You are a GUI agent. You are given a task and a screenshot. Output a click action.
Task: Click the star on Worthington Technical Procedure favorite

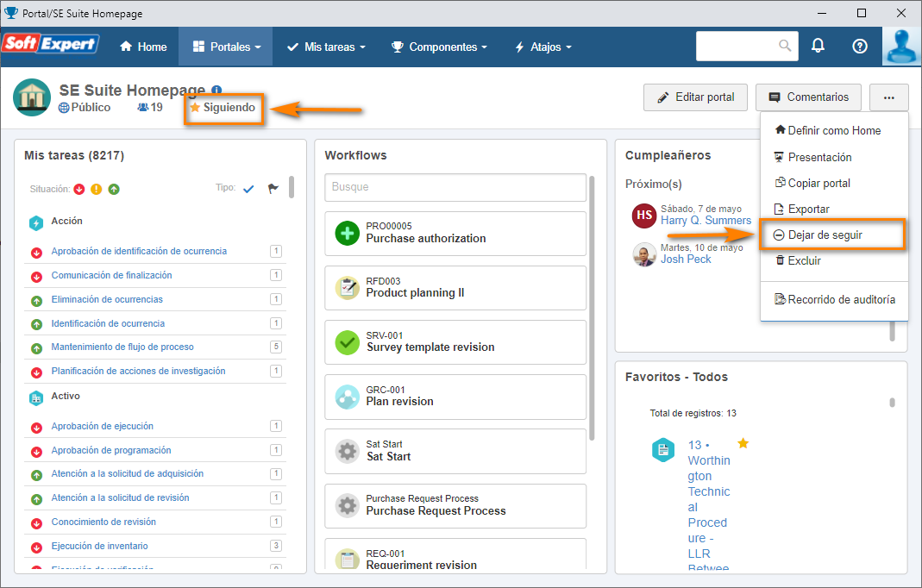click(x=743, y=443)
